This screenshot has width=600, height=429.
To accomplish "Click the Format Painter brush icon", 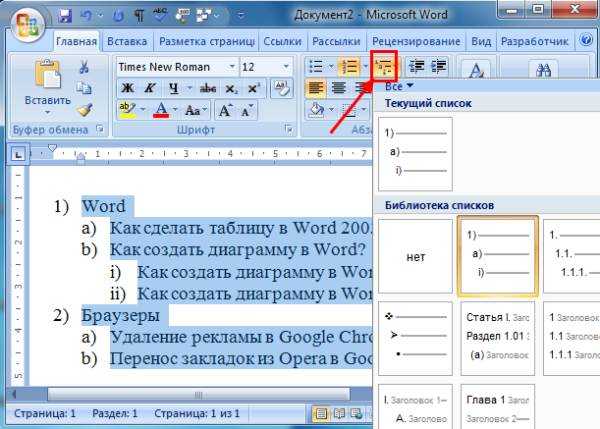I will (84, 109).
